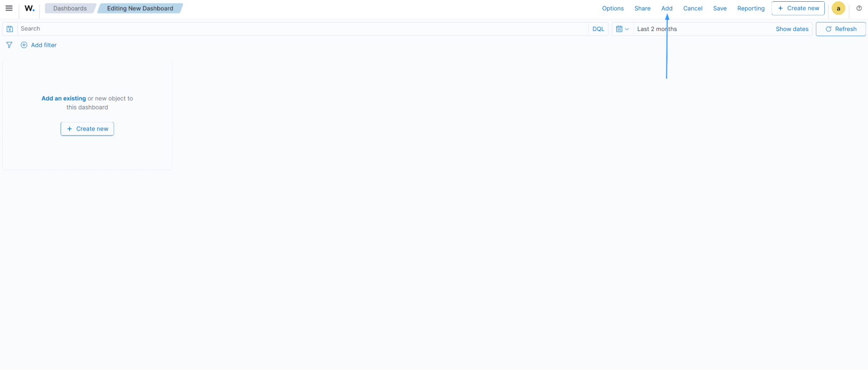This screenshot has height=370, width=868.
Task: Click the Last 2 months time range
Action: [x=657, y=29]
